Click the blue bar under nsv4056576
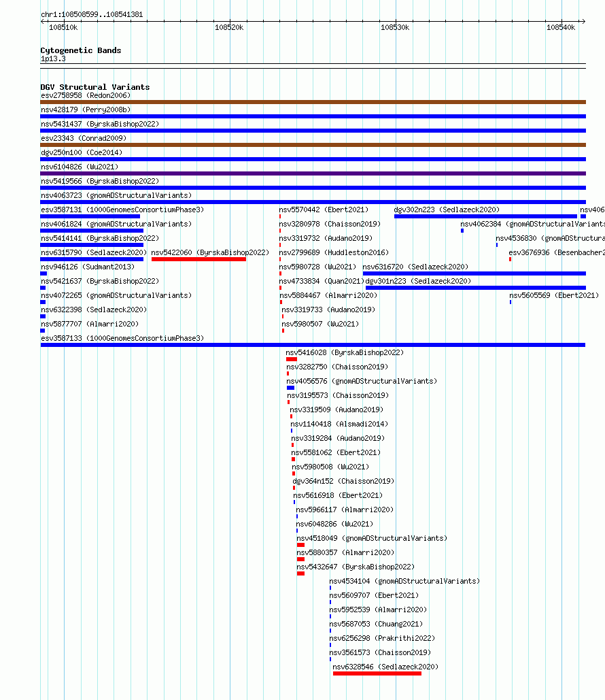 (290, 388)
